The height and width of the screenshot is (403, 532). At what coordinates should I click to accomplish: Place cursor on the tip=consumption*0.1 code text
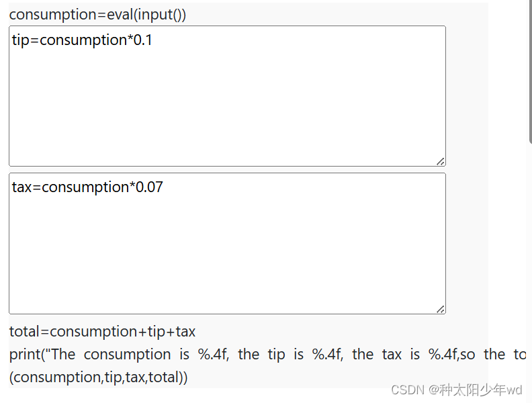(82, 40)
